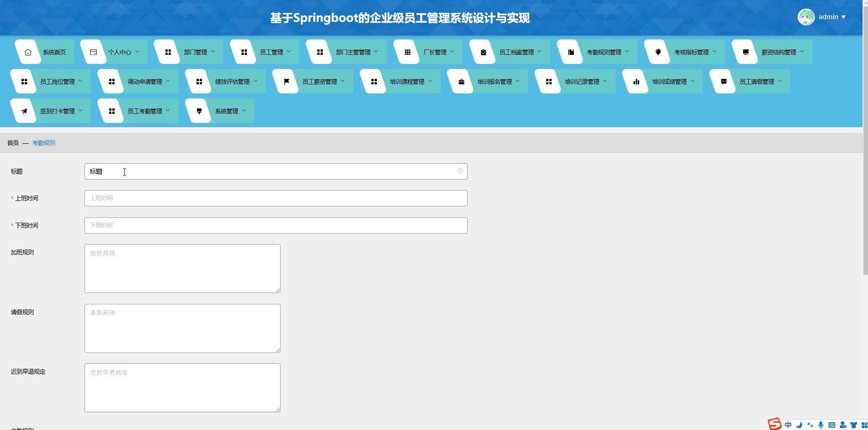
Task: Expand the 员工岗位管理 menu chevron
Action: 80,81
